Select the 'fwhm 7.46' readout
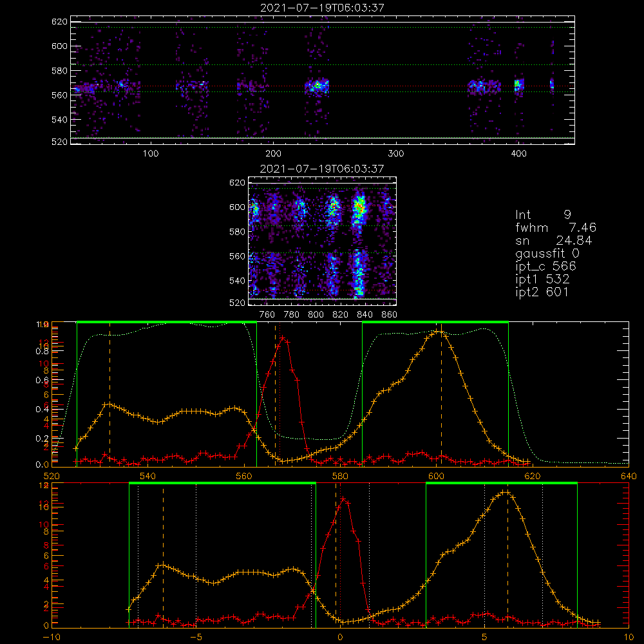The height and width of the screenshot is (644, 644). [555, 227]
